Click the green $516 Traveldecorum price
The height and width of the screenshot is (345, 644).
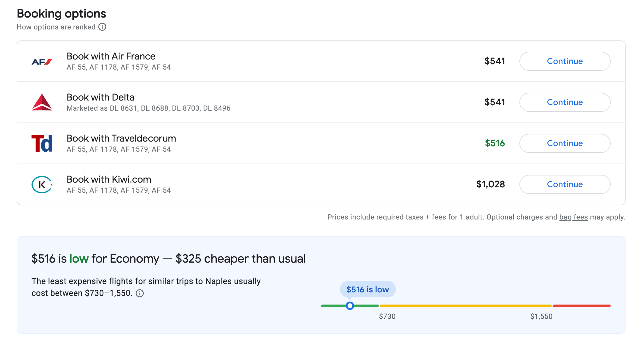(x=495, y=143)
